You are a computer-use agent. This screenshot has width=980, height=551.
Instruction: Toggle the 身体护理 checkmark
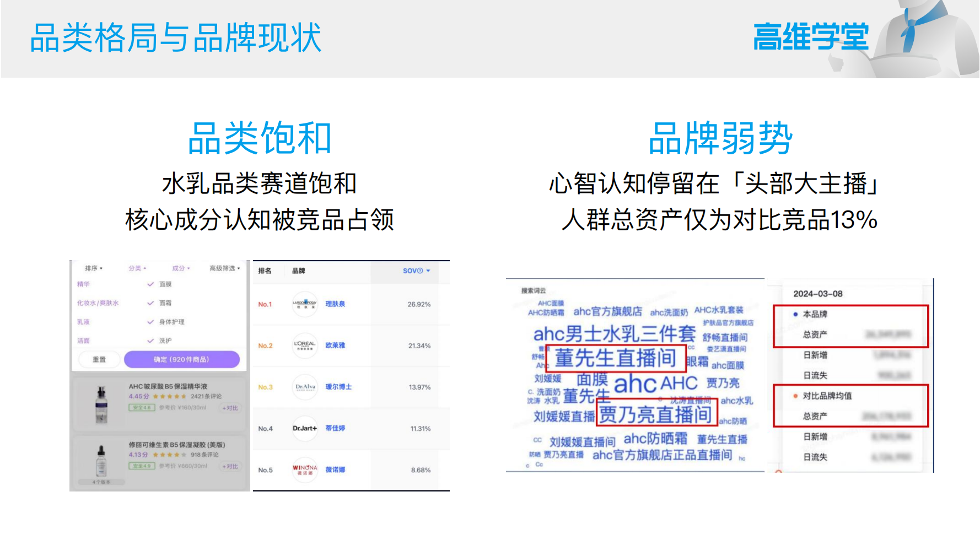coord(150,322)
